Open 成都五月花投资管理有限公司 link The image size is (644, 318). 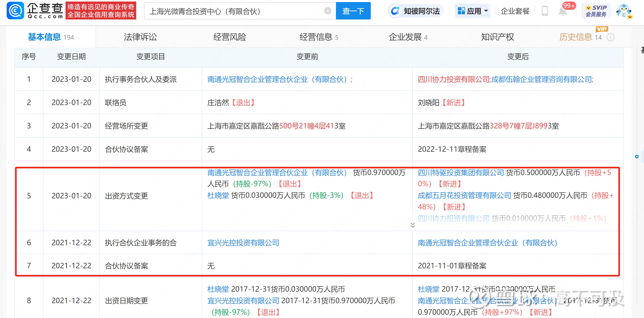pos(464,196)
